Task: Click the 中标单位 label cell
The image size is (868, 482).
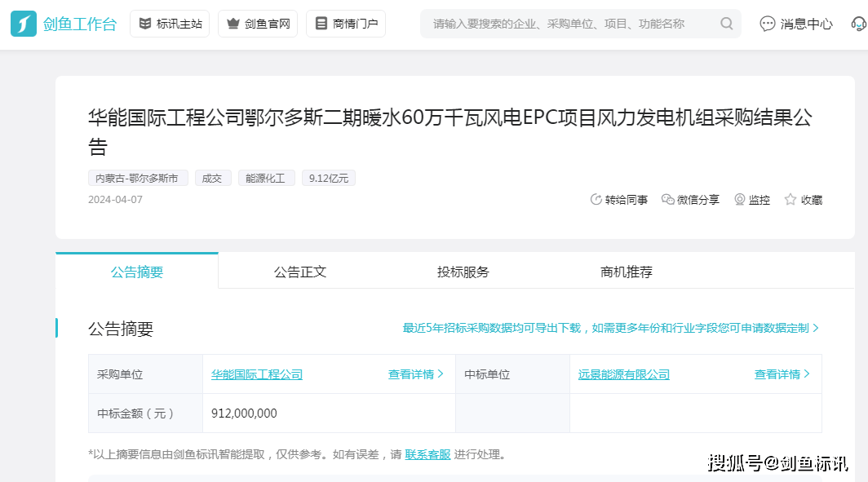Action: (x=512, y=374)
